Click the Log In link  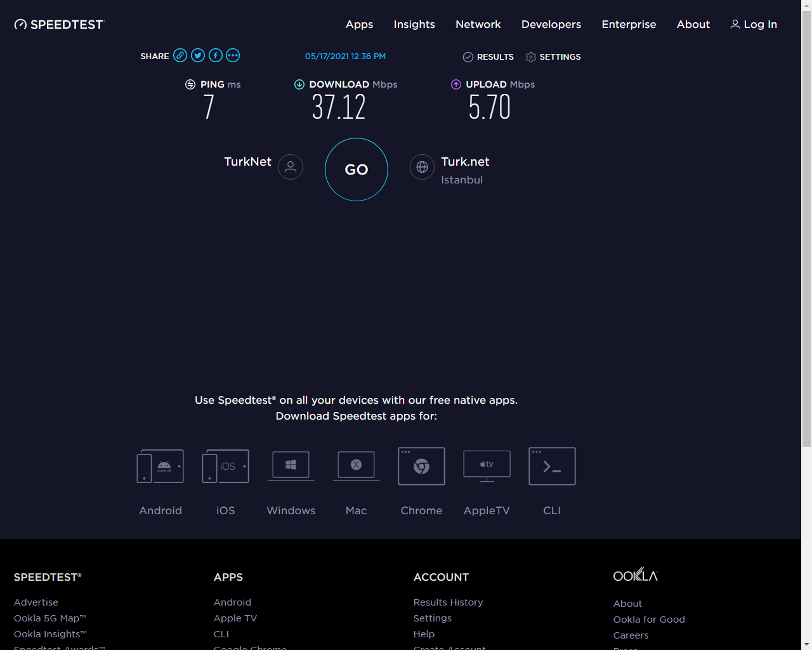(754, 24)
